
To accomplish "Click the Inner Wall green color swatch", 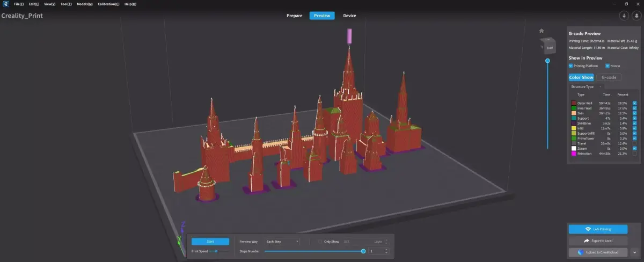I will tap(574, 108).
